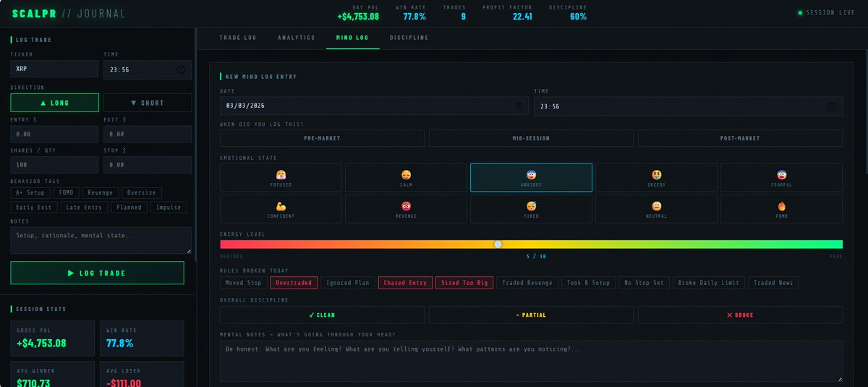Focus the Exit $ input field
Image resolution: width=868 pixels, height=387 pixels.
pos(148,134)
